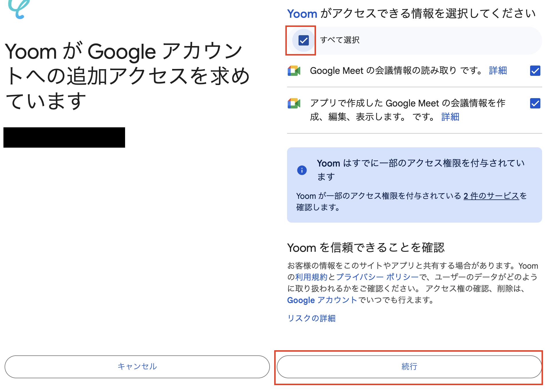This screenshot has width=557, height=392.
Task: Click the 2 件のサービス link
Action: point(491,196)
